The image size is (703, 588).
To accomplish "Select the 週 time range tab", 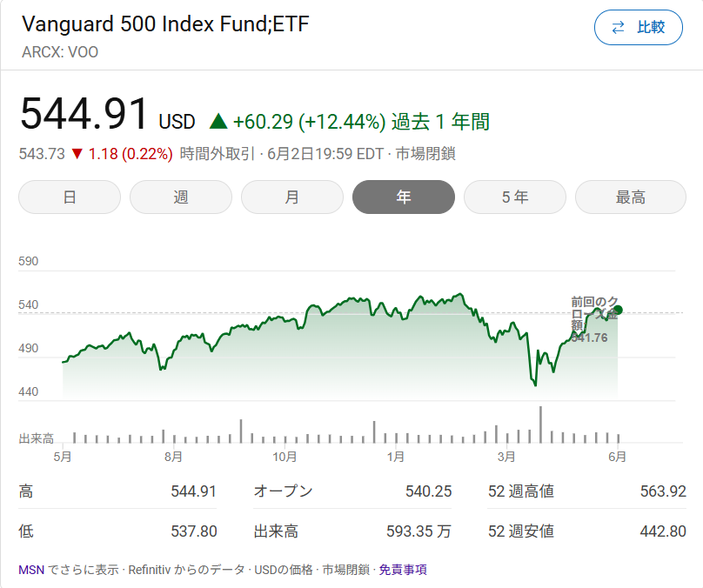I will [x=181, y=197].
